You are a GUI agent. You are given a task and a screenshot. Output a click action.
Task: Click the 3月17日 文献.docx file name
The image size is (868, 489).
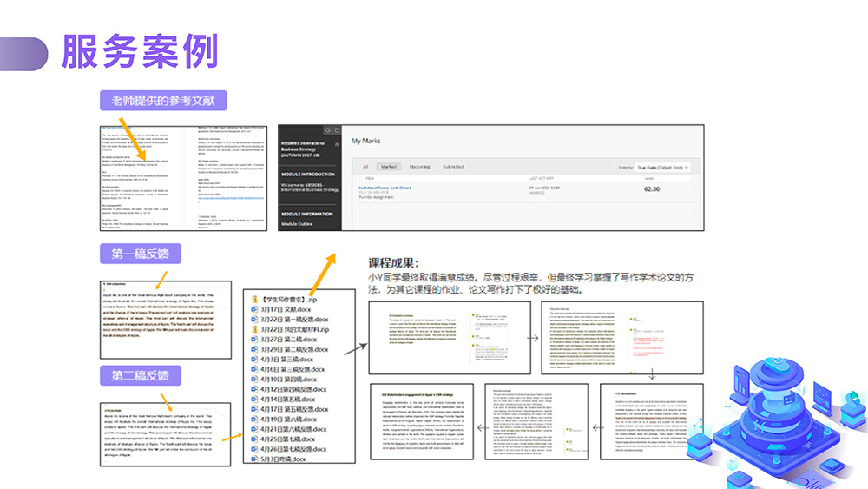[x=286, y=309]
